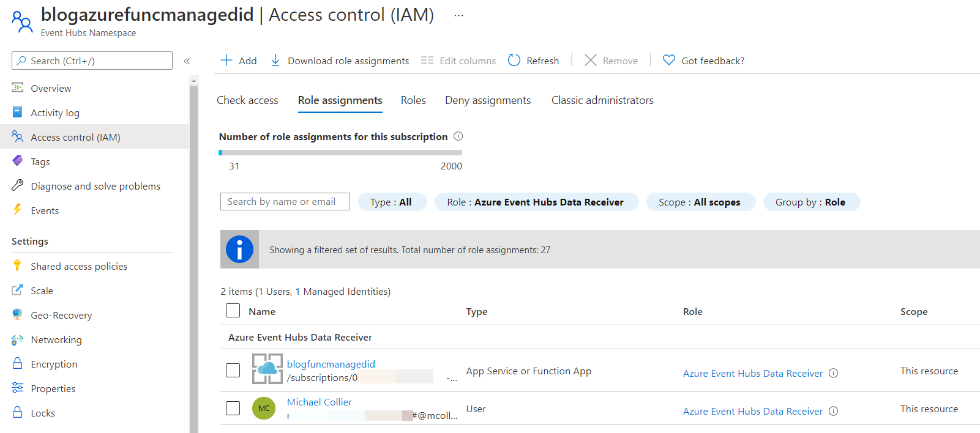Open Data Receiver role link for blogfuncmanagedid
The height and width of the screenshot is (433, 980).
[752, 373]
